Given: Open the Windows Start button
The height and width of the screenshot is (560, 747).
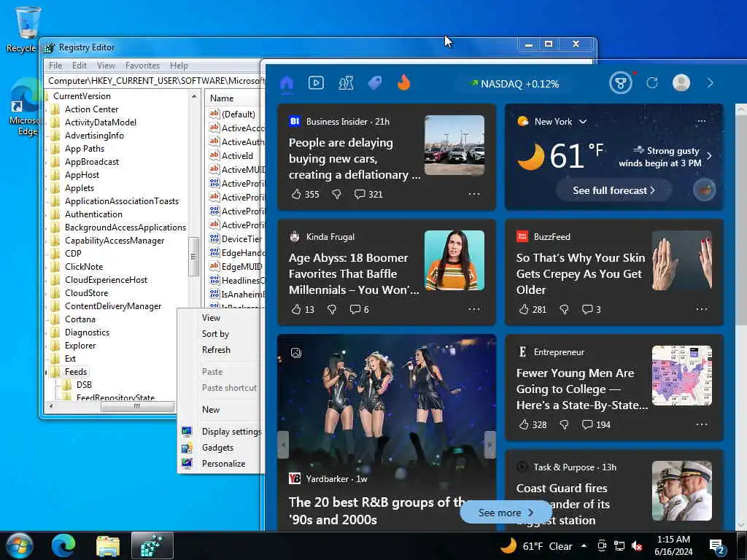Looking at the screenshot, I should (20, 545).
